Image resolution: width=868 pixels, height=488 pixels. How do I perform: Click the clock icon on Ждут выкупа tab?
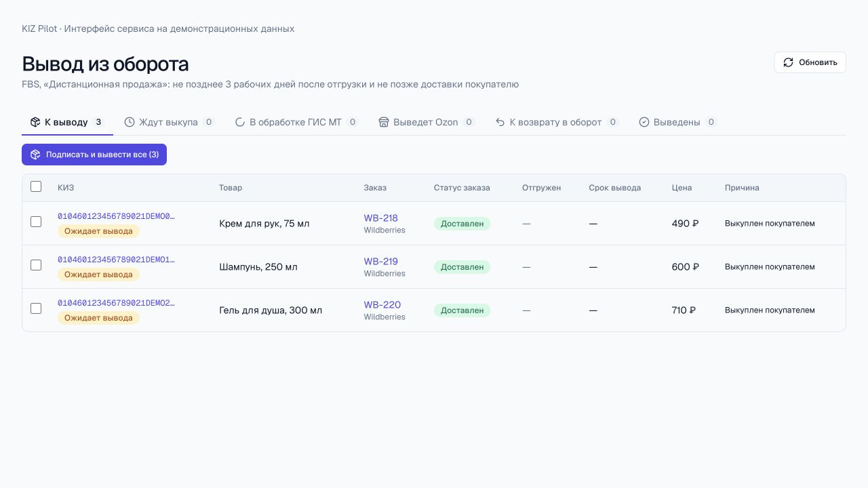[x=130, y=122]
